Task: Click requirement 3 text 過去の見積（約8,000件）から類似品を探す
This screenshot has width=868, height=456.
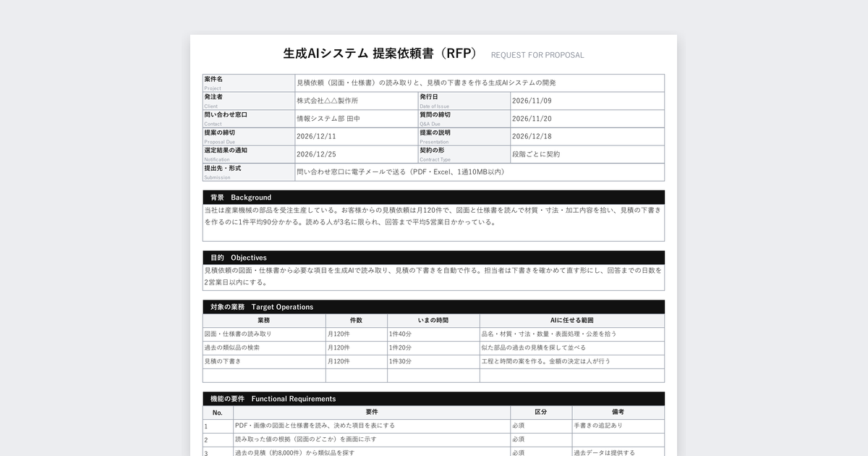Action: 294,452
